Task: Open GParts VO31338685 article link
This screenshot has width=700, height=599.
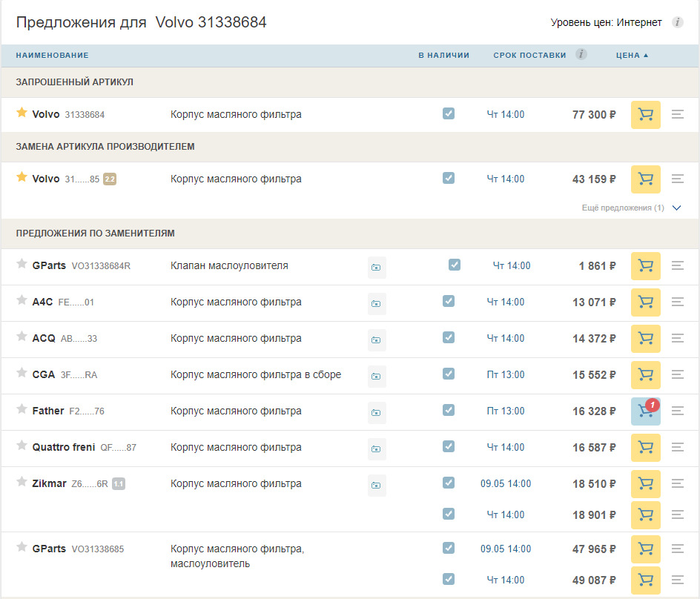Action: (x=98, y=549)
